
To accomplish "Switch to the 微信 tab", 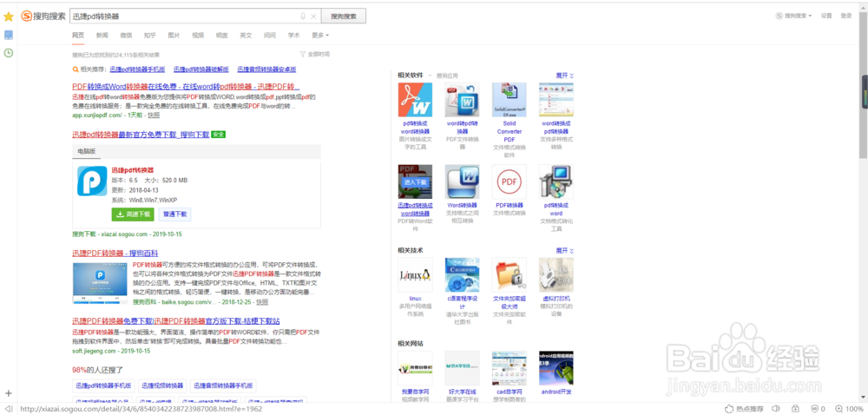I will pyautogui.click(x=126, y=36).
